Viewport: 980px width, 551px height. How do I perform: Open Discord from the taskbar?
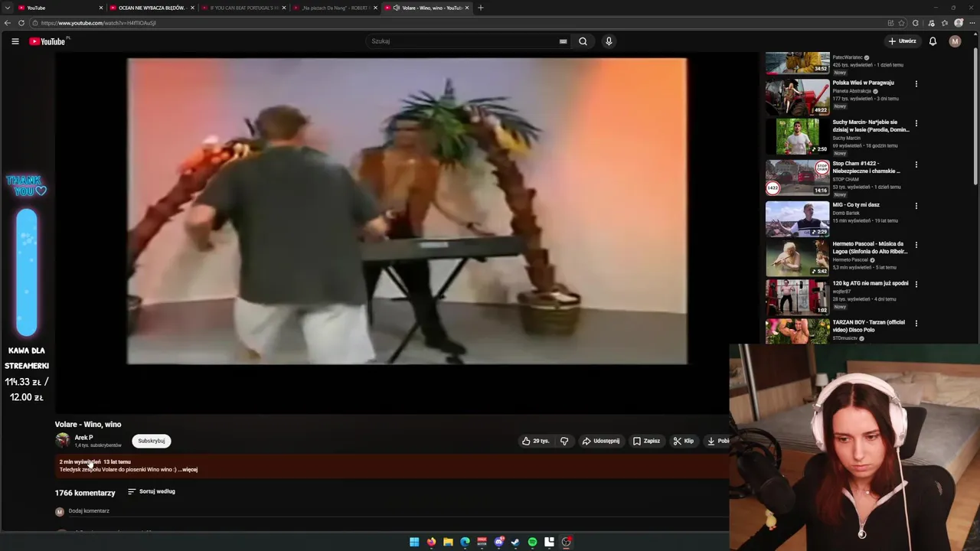point(498,542)
